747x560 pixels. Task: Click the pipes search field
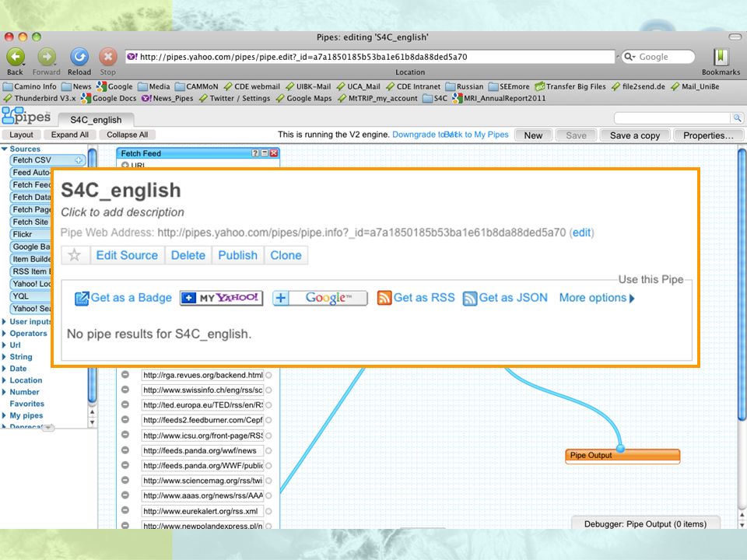click(672, 117)
